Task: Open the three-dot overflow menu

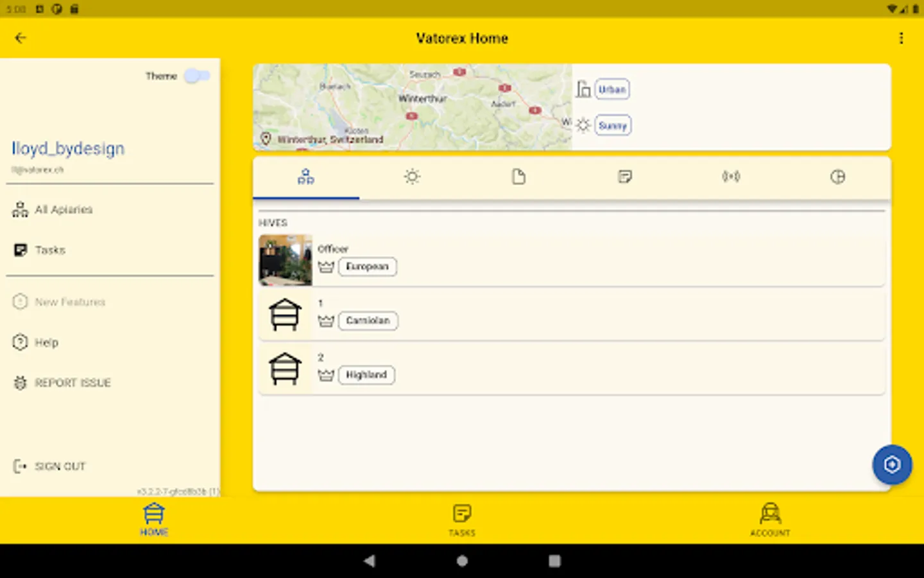Action: 902,38
